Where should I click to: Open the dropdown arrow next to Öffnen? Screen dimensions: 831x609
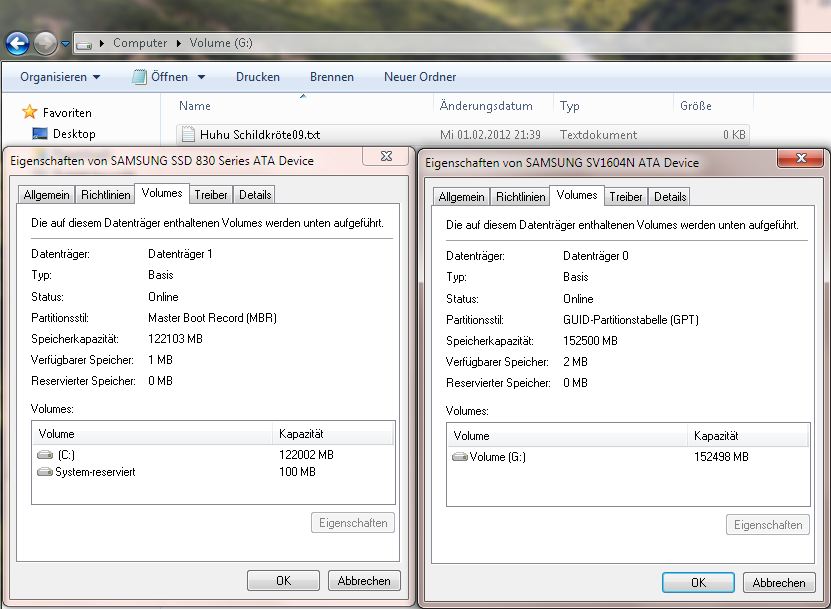pos(201,77)
